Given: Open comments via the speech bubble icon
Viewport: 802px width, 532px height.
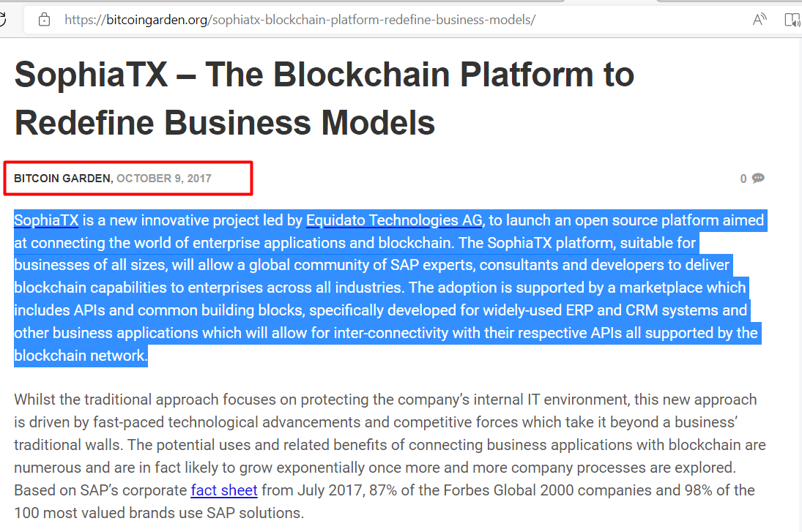Looking at the screenshot, I should point(758,178).
